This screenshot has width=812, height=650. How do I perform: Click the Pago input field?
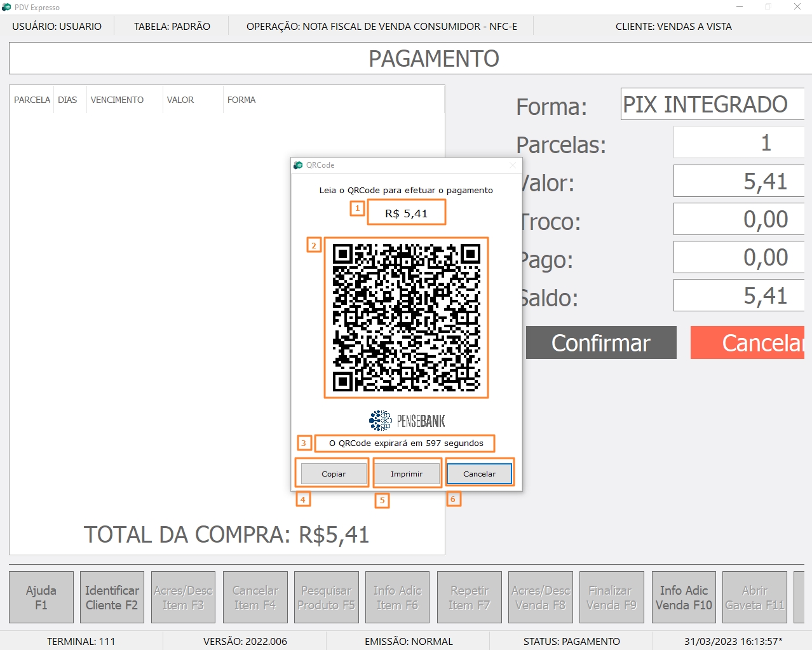(739, 257)
